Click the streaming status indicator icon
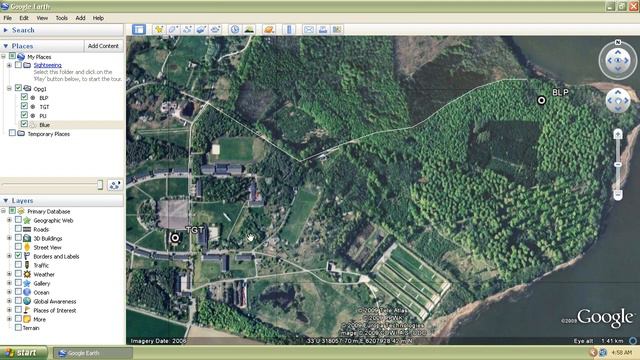640x360 pixels. [x=633, y=340]
